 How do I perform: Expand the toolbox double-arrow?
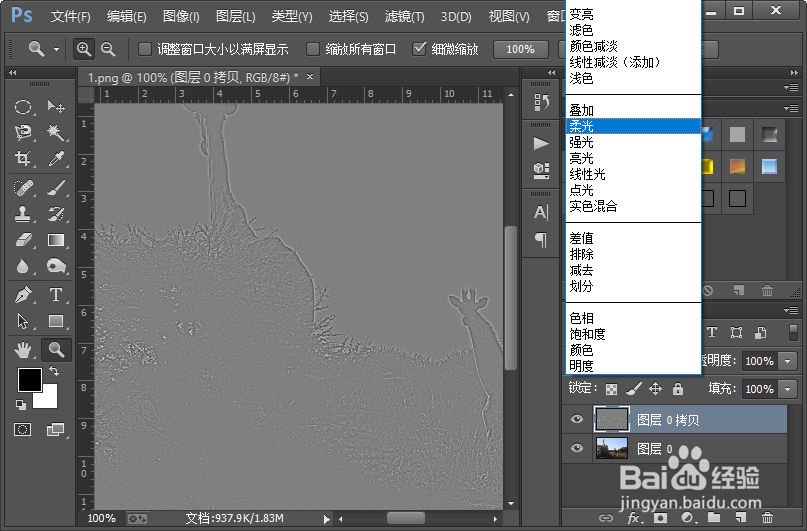(x=12, y=73)
